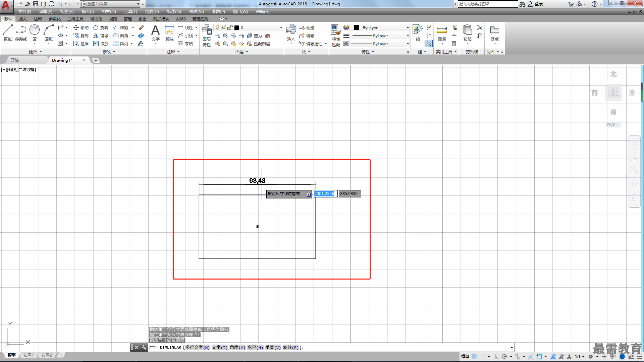Expand the 图层 panel
644x362 pixels.
[241, 52]
